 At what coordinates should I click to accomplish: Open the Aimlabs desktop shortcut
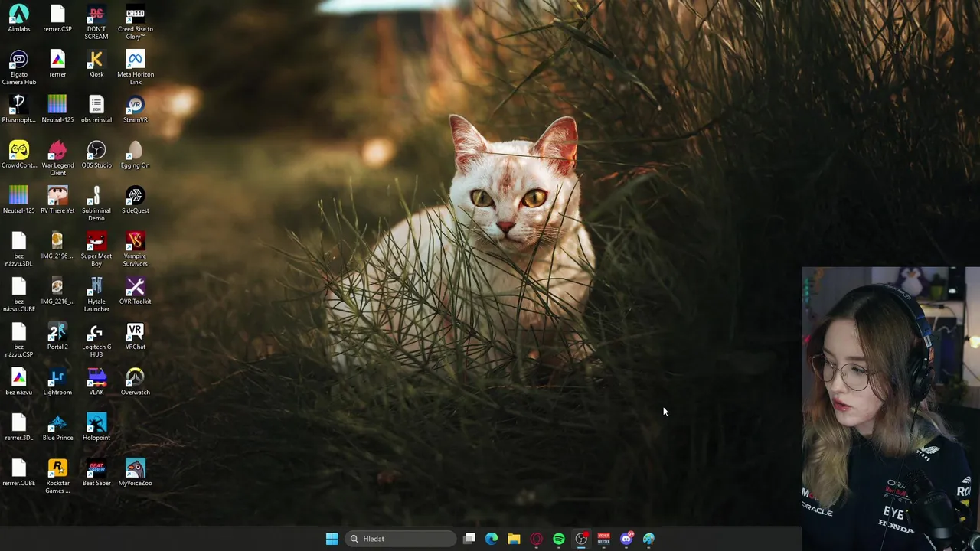click(x=19, y=19)
